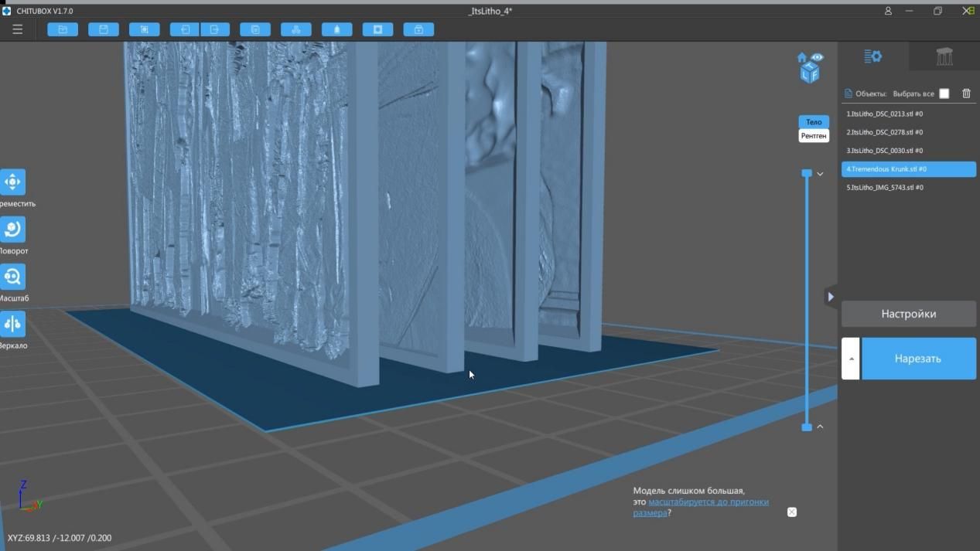980x551 pixels.
Task: Delete objects with the trash icon
Action: 966,94
